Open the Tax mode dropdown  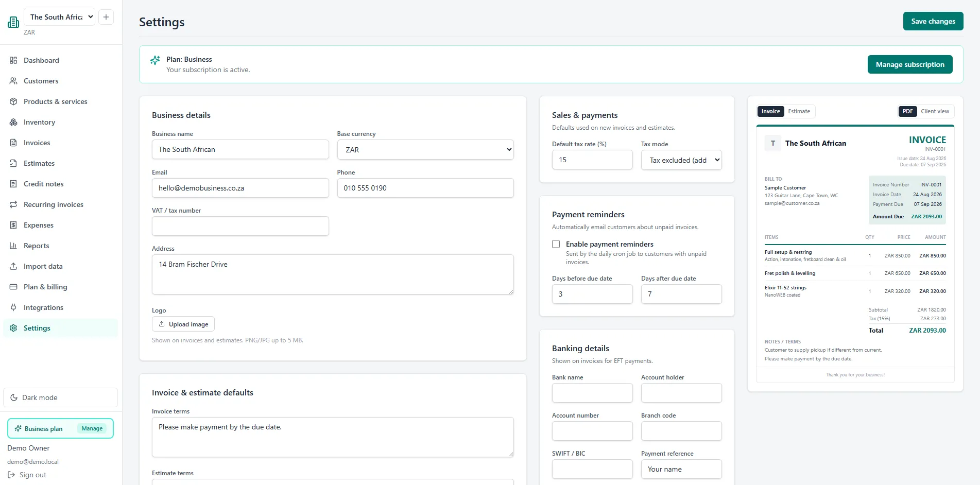(681, 160)
